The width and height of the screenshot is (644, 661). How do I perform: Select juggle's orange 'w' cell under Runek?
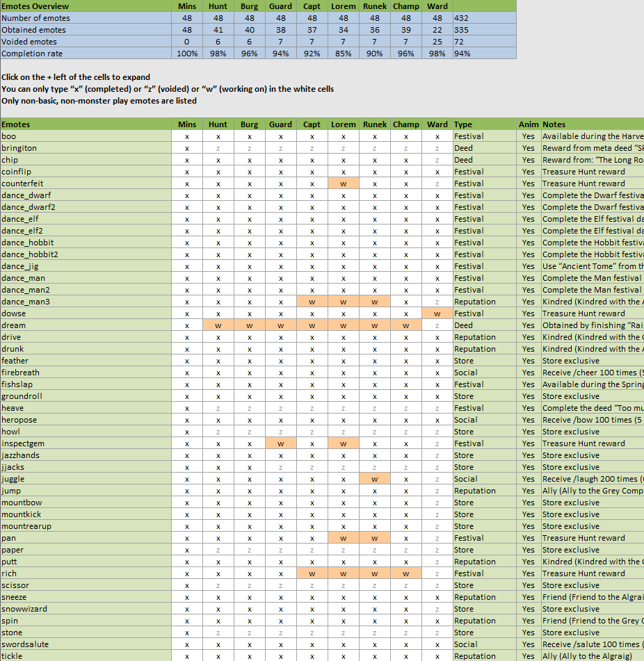pyautogui.click(x=374, y=478)
